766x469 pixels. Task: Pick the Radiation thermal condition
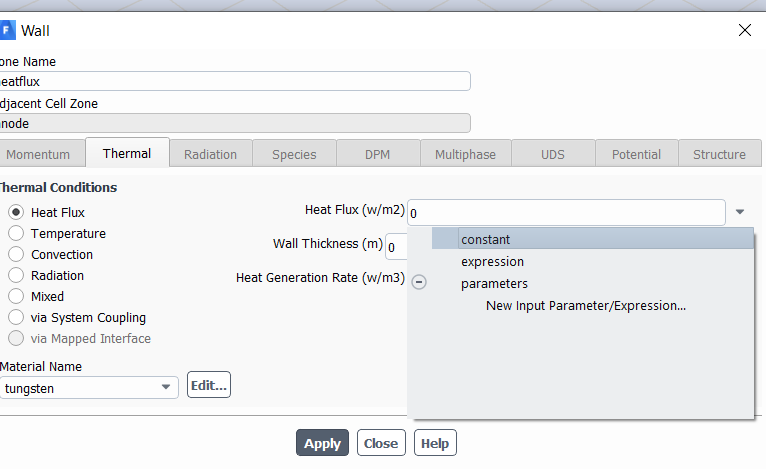coord(16,275)
